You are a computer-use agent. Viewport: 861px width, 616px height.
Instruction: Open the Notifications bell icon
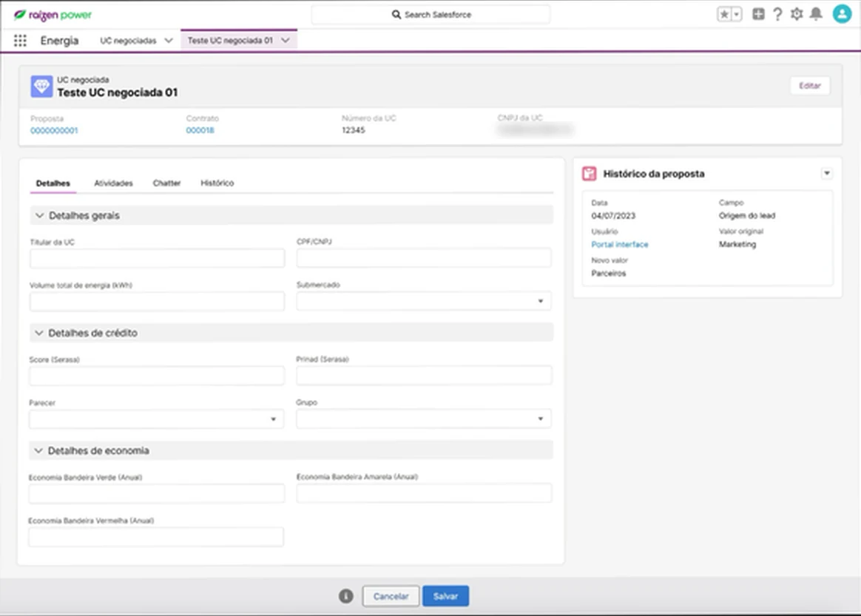[817, 14]
